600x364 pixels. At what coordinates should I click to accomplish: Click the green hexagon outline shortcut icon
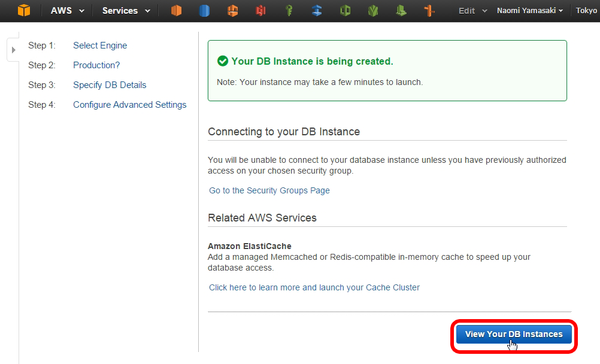345,10
